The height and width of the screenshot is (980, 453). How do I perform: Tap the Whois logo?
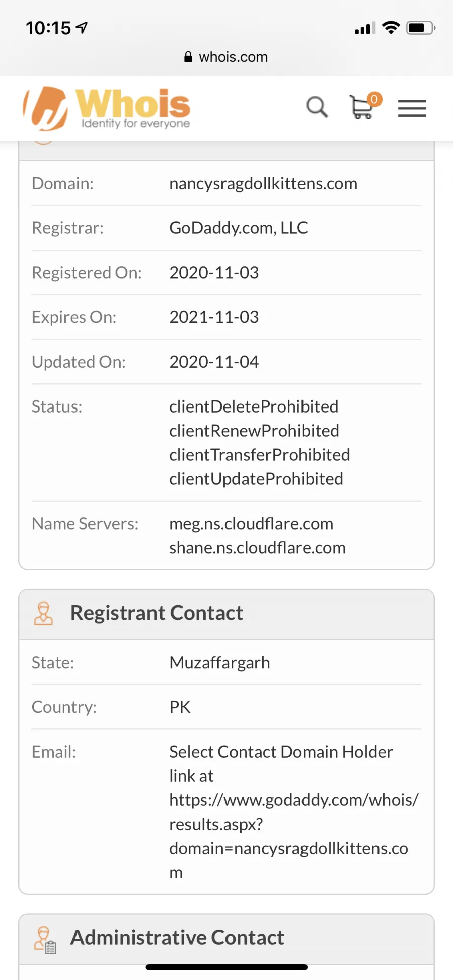click(x=107, y=108)
